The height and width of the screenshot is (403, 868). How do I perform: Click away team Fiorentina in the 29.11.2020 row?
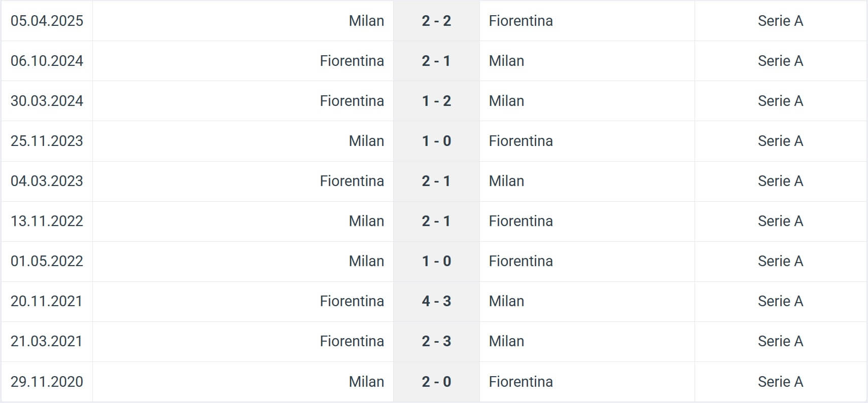click(x=520, y=381)
